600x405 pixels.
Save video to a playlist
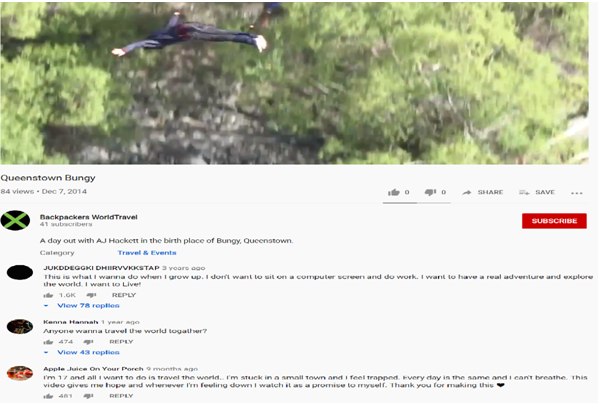(537, 192)
